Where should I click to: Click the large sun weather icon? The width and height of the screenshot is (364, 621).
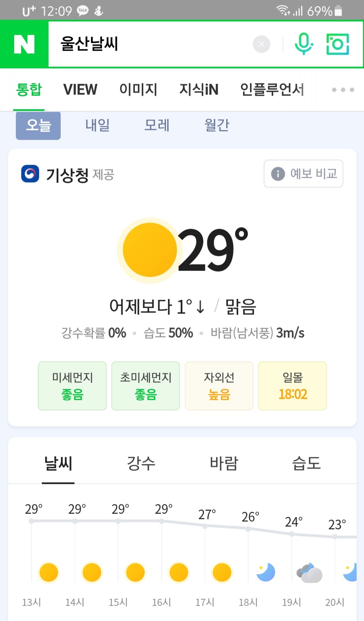point(150,250)
